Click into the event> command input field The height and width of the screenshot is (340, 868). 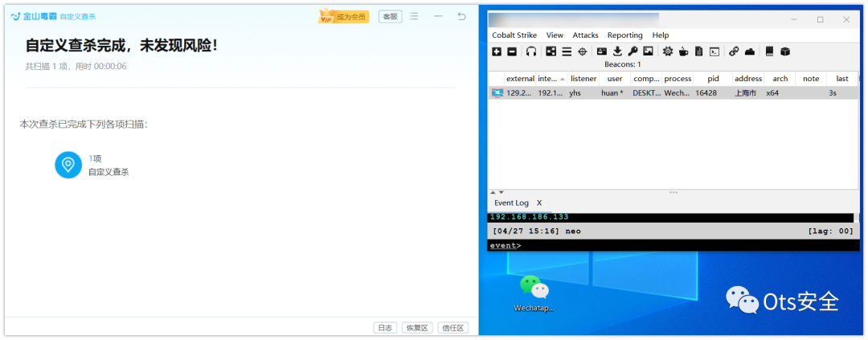pos(674,245)
